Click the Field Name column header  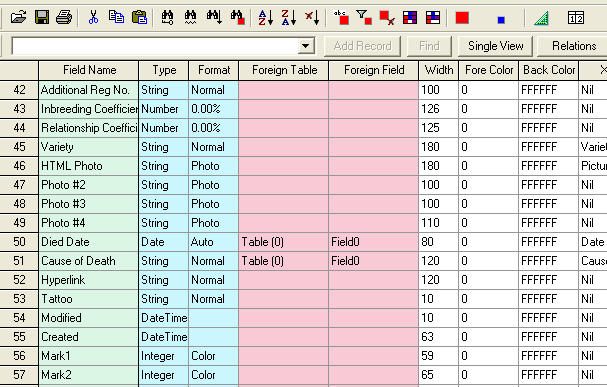(x=89, y=70)
